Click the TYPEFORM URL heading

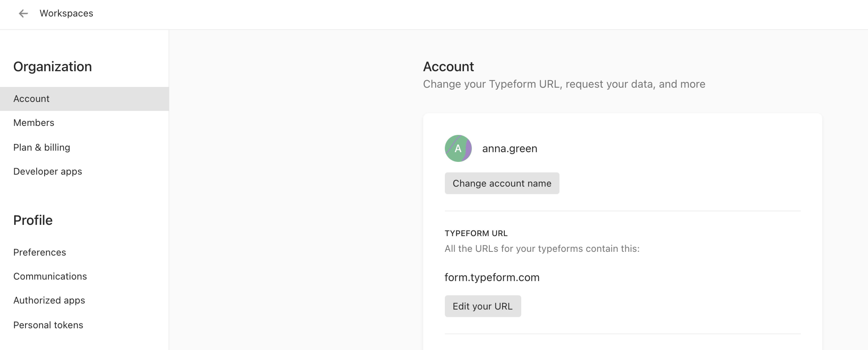pos(476,233)
